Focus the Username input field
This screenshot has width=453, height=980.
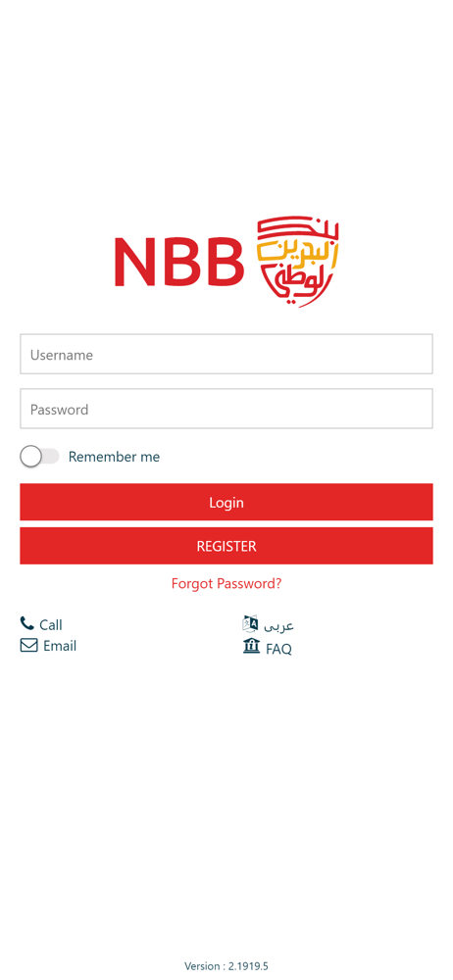[226, 354]
